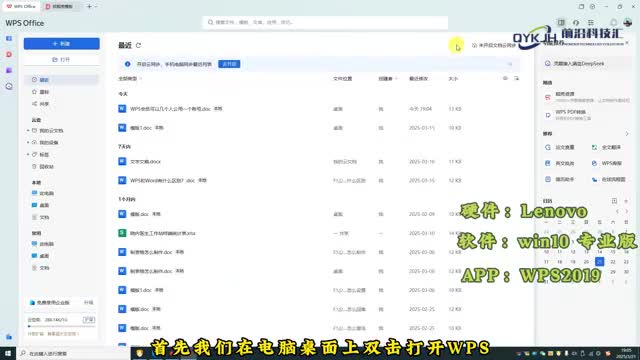
Task: Open WPS海报 tool
Action: (x=607, y=163)
